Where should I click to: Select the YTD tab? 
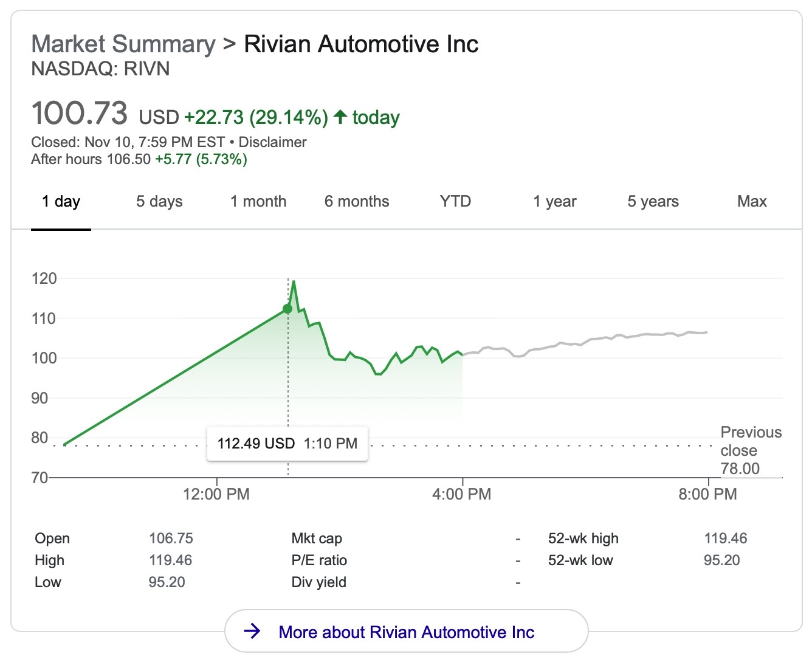[455, 202]
